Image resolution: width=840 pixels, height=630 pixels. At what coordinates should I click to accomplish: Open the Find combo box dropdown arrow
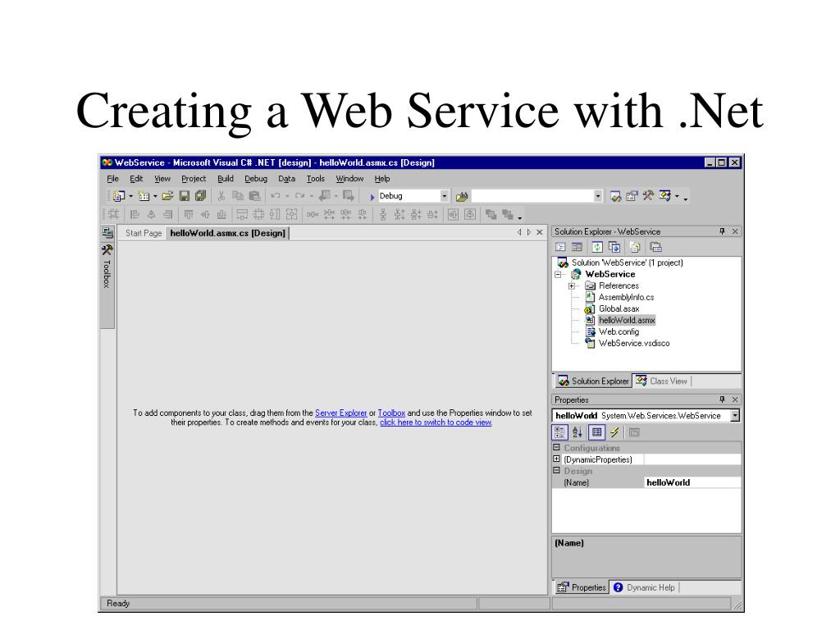598,196
